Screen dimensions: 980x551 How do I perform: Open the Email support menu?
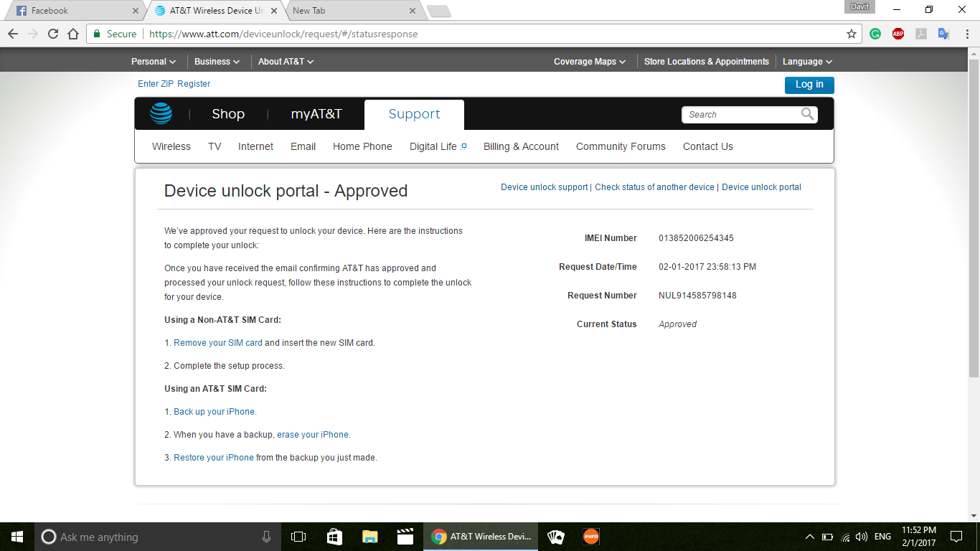pos(303,146)
